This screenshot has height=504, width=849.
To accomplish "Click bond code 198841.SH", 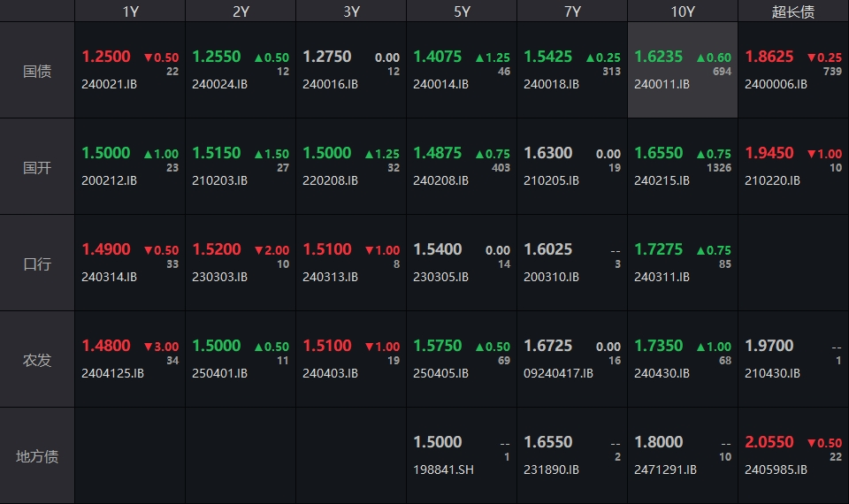I will 443,470.
